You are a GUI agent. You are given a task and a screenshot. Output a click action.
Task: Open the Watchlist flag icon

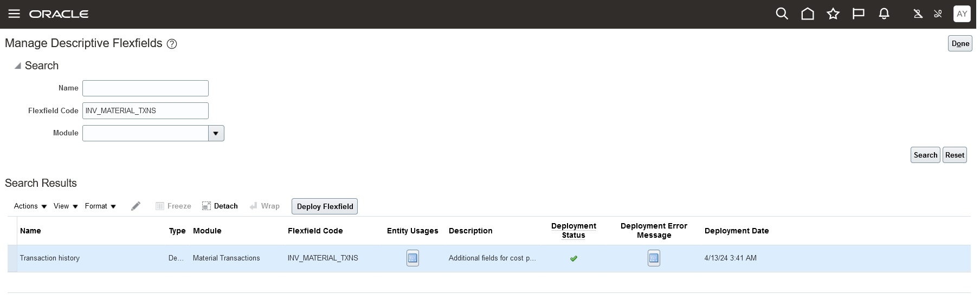tap(859, 14)
